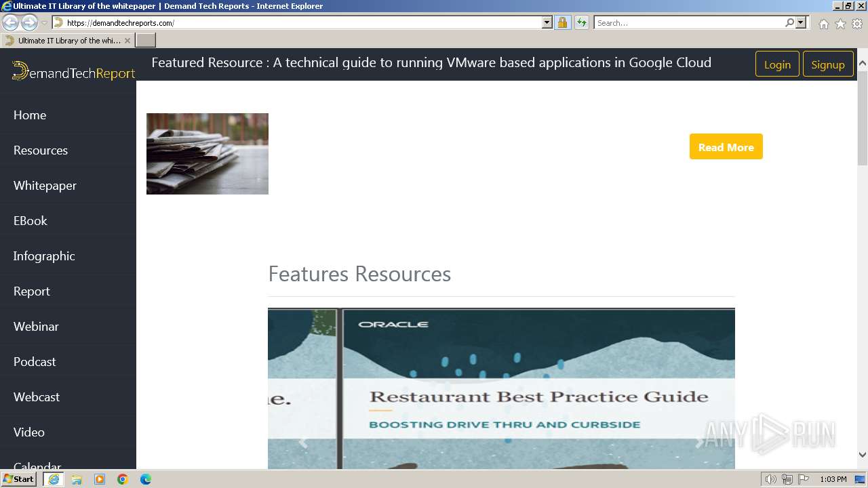868x488 pixels.
Task: Click the volume speaker tray icon
Action: 771,479
